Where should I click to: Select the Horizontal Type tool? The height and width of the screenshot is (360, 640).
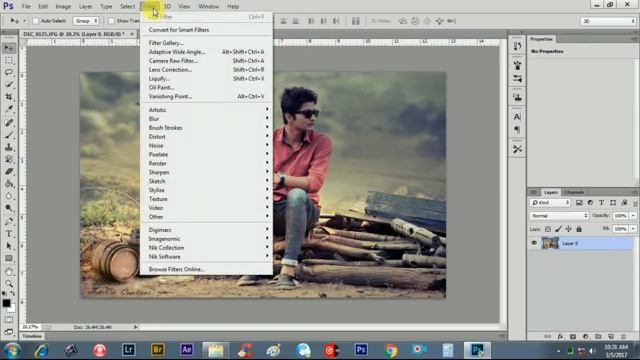pos(9,234)
